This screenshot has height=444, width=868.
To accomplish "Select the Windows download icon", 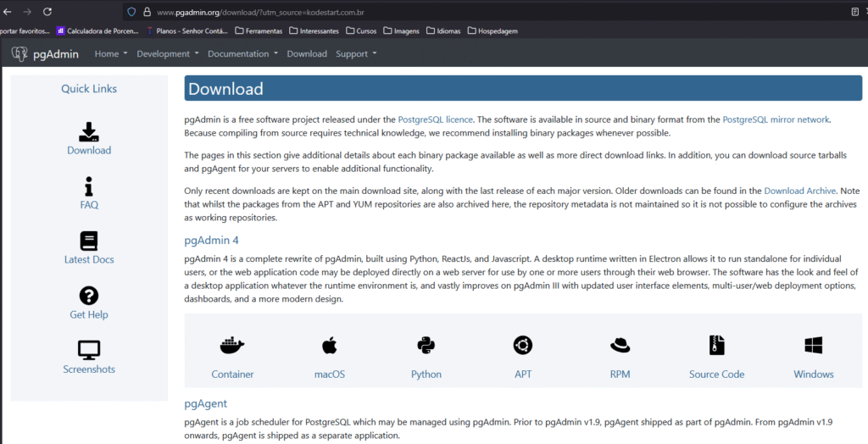I will (x=814, y=346).
